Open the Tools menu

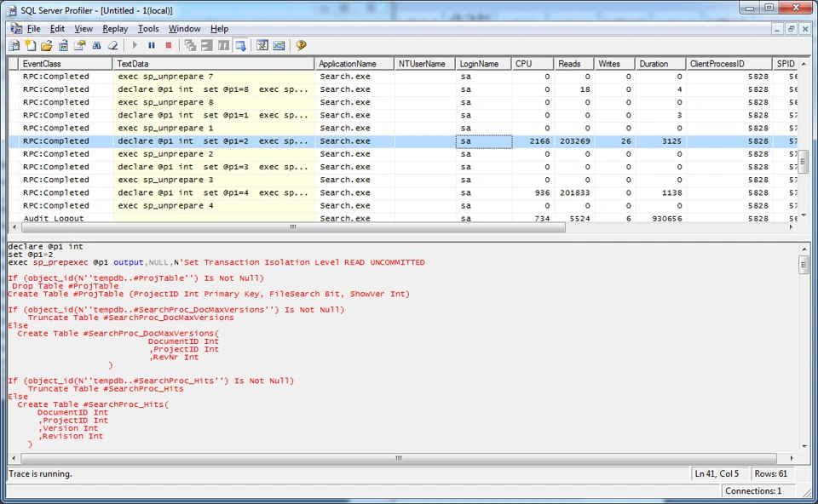click(148, 29)
